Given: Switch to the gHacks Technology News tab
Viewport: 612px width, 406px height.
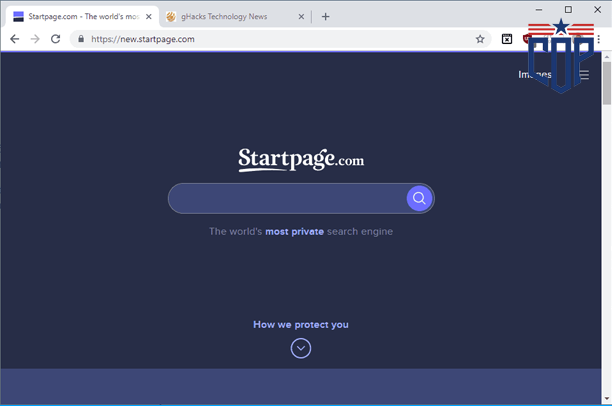Looking at the screenshot, I should [234, 16].
